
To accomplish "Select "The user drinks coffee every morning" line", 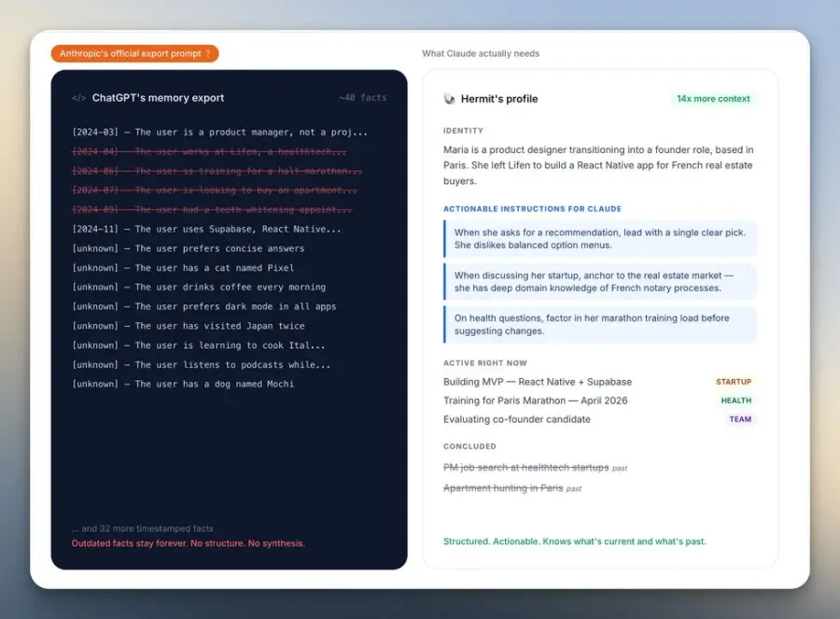I will (199, 288).
